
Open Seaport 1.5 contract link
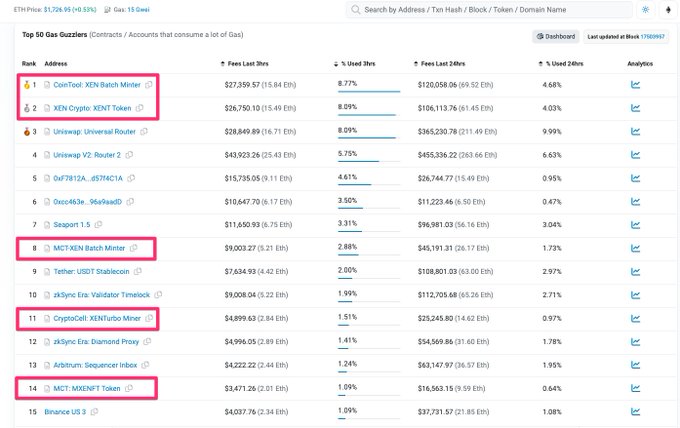click(72, 225)
